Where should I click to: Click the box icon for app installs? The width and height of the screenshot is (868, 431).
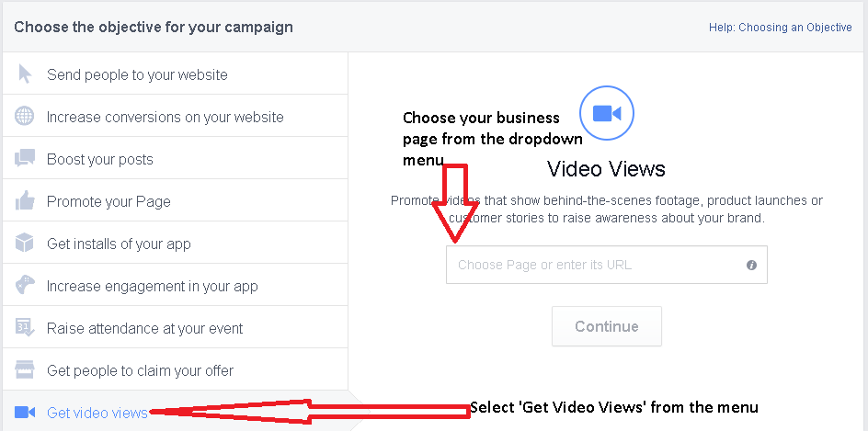click(25, 244)
